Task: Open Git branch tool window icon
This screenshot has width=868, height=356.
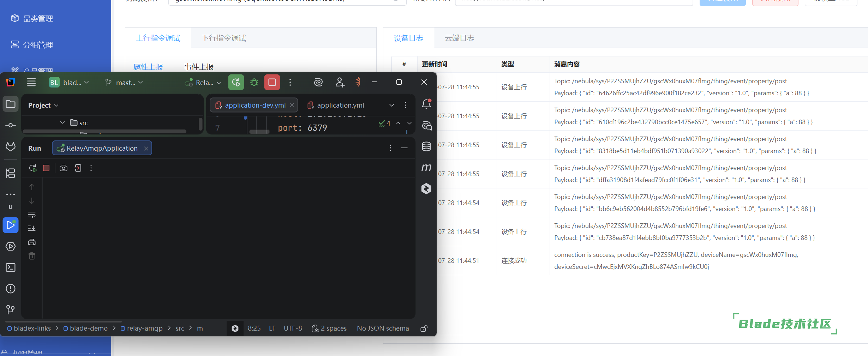Action: [x=11, y=310]
